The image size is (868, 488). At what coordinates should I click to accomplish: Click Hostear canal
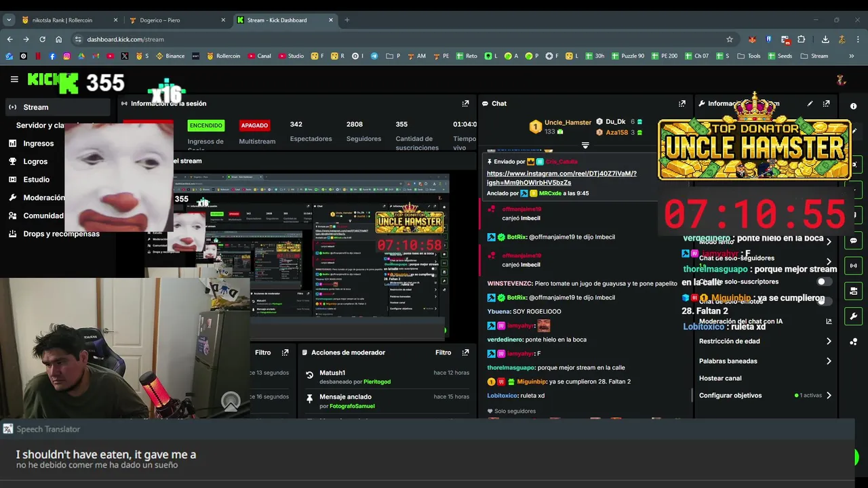[720, 378]
